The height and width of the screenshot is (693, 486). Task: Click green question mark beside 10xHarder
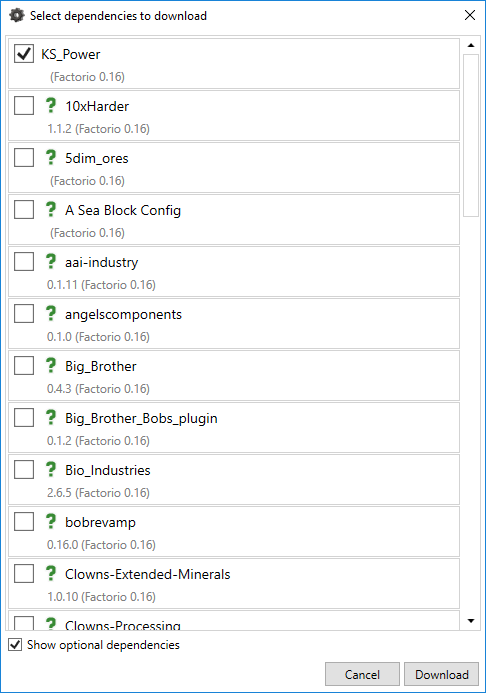click(51, 105)
